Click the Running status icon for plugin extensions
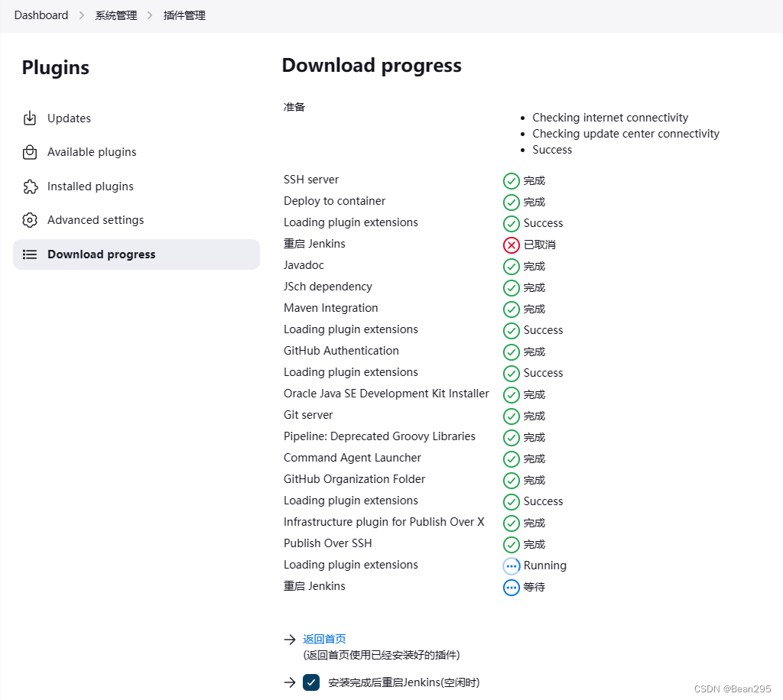The width and height of the screenshot is (783, 700). [x=512, y=566]
